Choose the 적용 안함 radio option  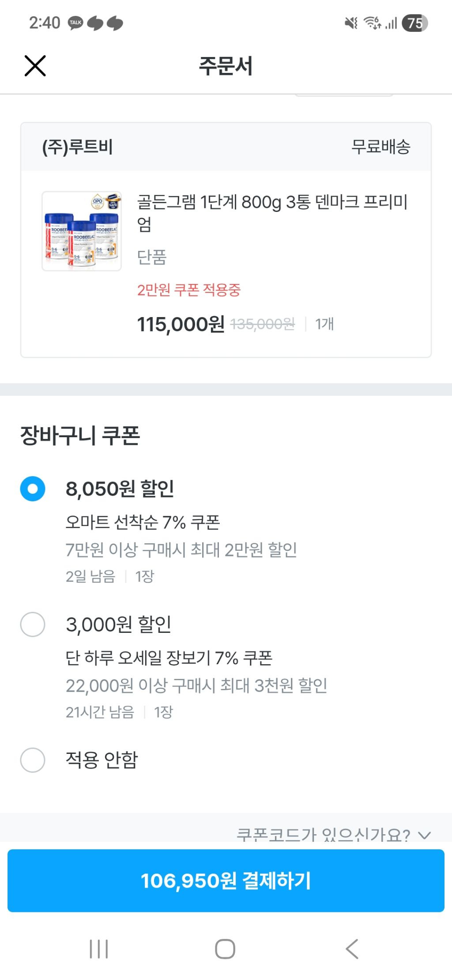[33, 760]
